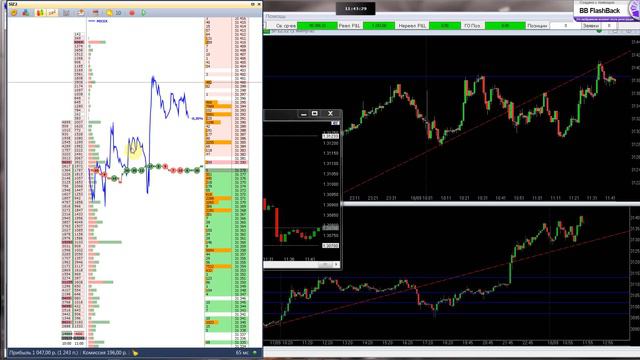Screen dimensions: 640x360
Task: Click the small green icon at the top-left corner of the upper chart
Action: (x=267, y=31)
